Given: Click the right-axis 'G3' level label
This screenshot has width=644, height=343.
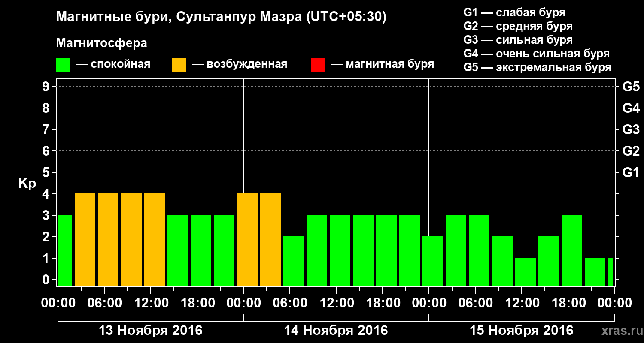Looking at the screenshot, I should point(631,129).
